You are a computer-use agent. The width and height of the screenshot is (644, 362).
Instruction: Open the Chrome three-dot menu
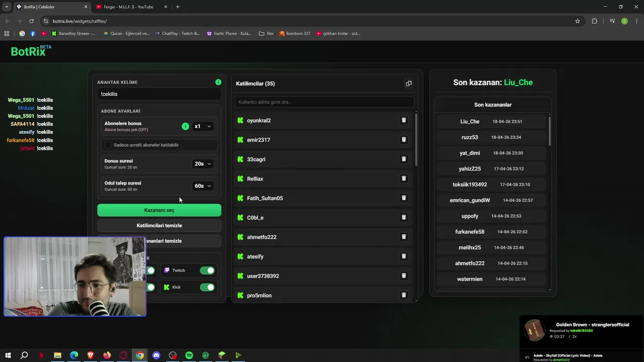click(637, 21)
